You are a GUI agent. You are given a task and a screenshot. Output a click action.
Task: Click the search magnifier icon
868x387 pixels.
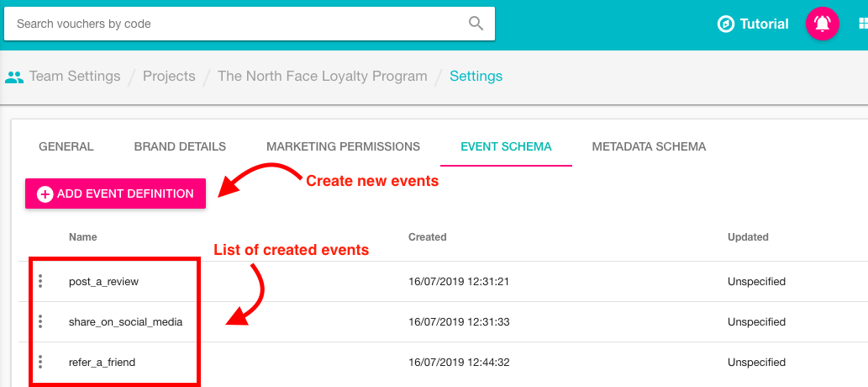(x=476, y=24)
